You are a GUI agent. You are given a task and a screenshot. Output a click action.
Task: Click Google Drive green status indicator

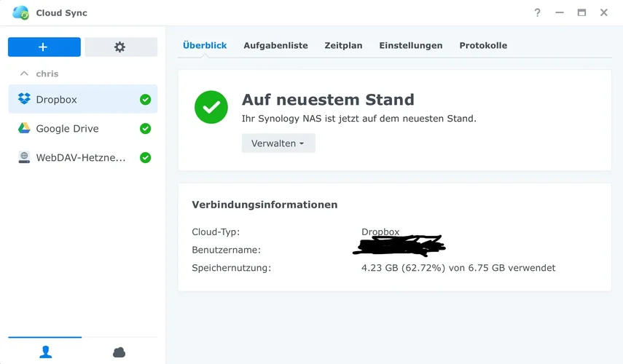[145, 129]
